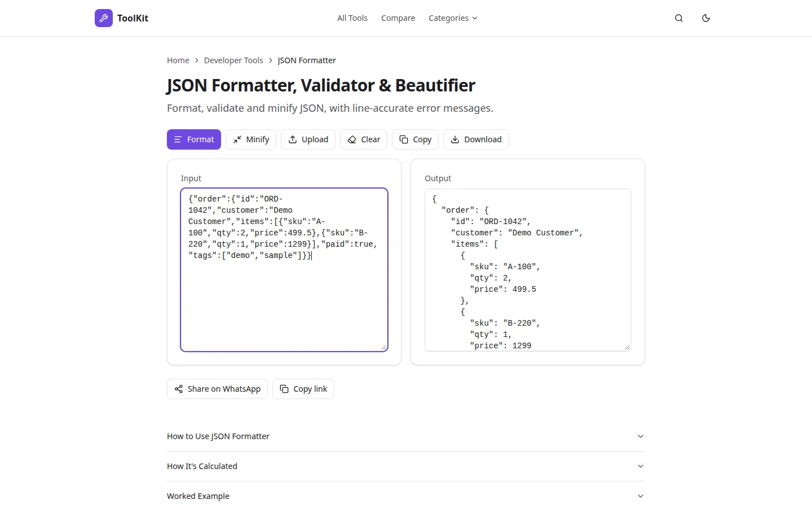The height and width of the screenshot is (508, 812).
Task: Open the Compare nav item
Action: (x=398, y=18)
